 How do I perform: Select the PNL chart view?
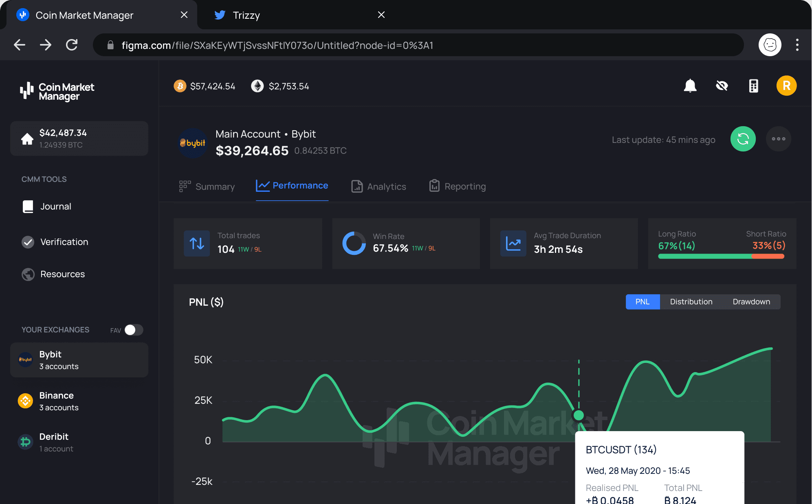pos(643,302)
